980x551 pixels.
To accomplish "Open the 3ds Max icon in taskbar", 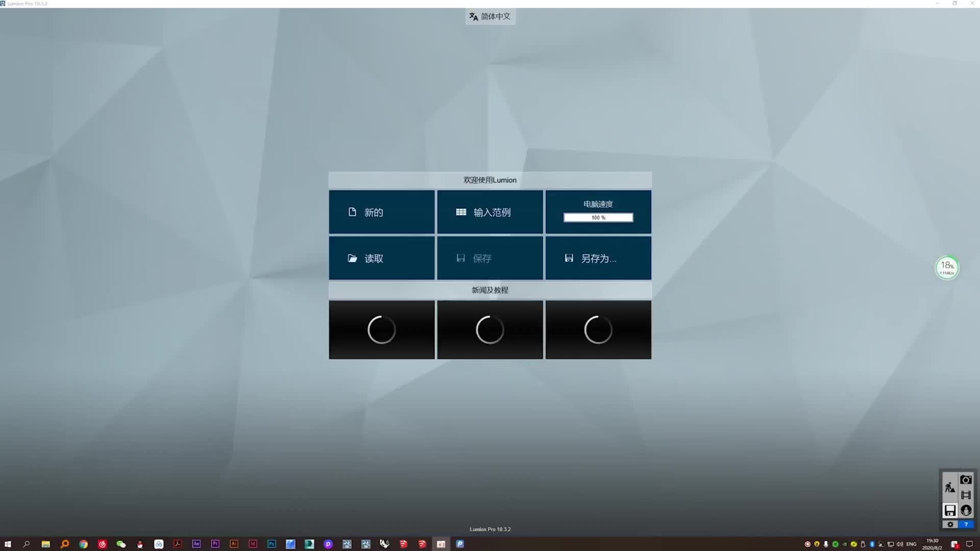I will click(309, 544).
